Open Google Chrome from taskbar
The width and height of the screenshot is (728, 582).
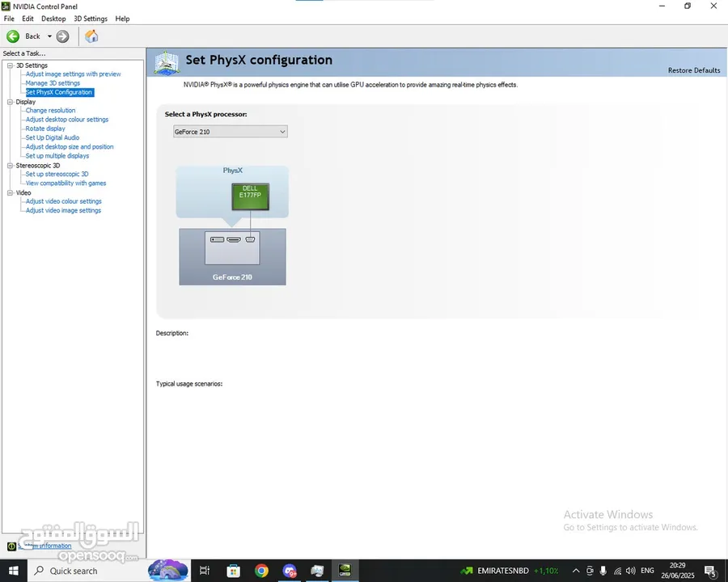[261, 571]
